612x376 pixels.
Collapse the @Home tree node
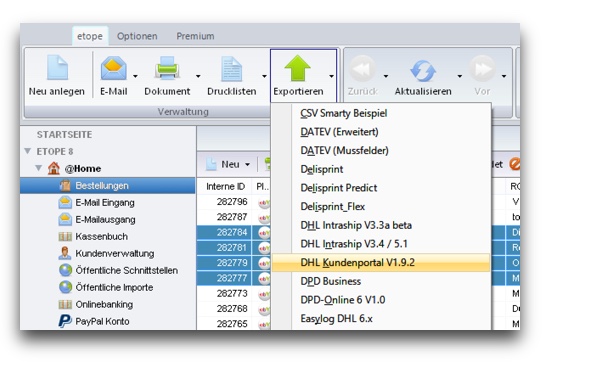coord(38,168)
